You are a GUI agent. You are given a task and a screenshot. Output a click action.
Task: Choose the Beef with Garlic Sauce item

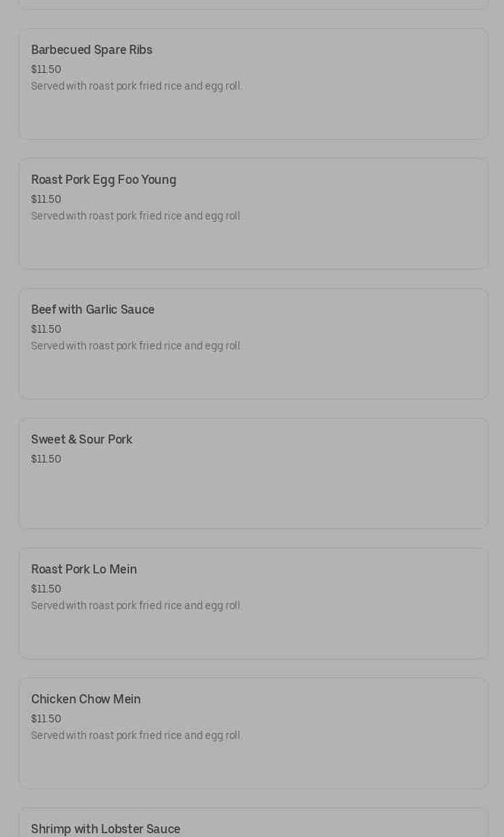coord(93,310)
